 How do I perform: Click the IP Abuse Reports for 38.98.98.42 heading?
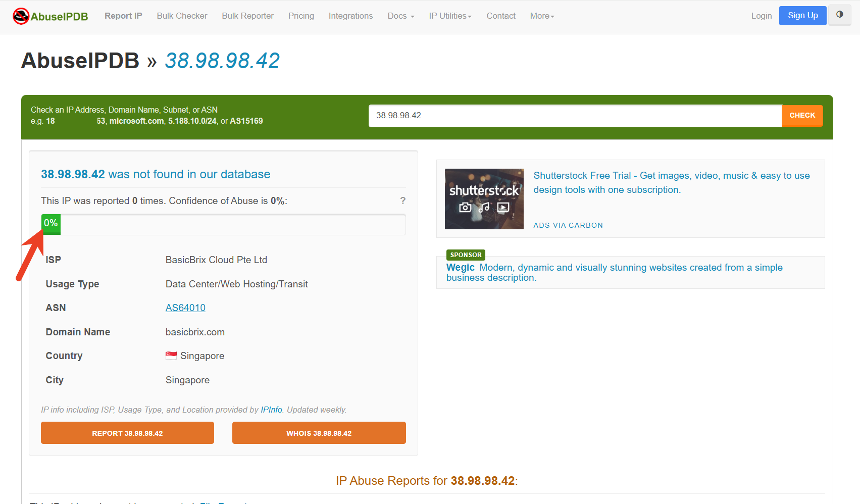click(427, 480)
